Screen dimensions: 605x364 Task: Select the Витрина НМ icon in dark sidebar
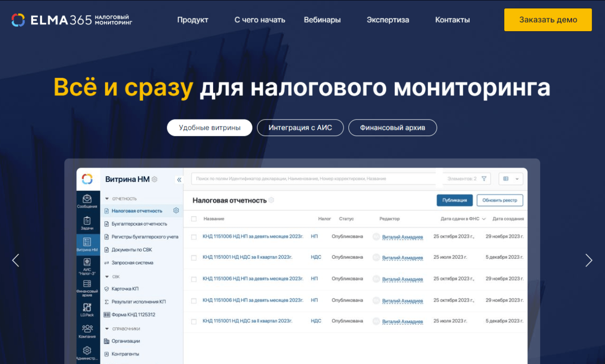87,245
